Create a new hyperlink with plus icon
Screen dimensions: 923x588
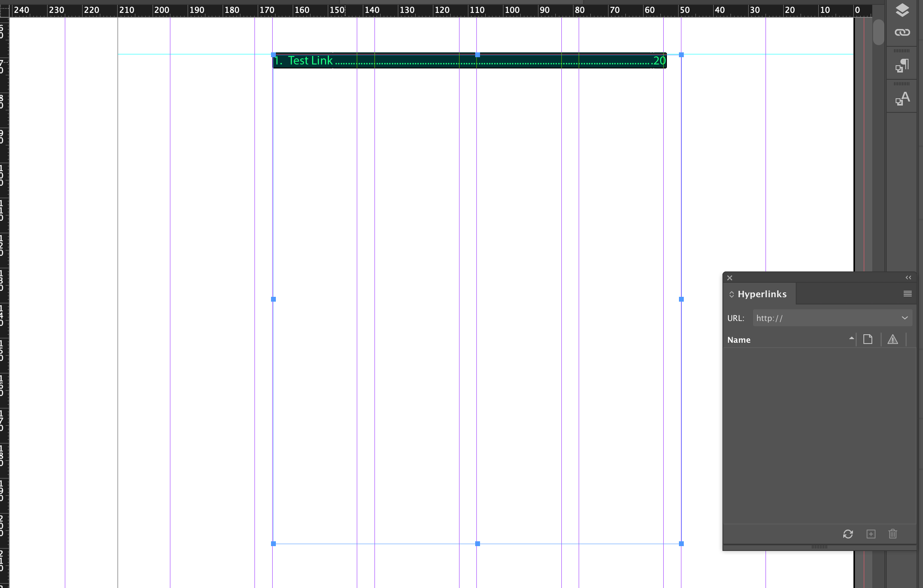[871, 534]
